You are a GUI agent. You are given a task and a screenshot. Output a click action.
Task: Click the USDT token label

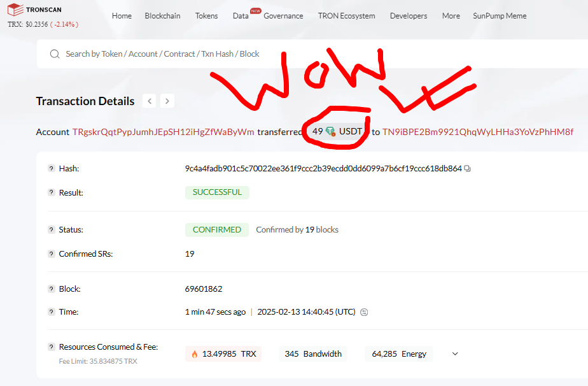(350, 131)
